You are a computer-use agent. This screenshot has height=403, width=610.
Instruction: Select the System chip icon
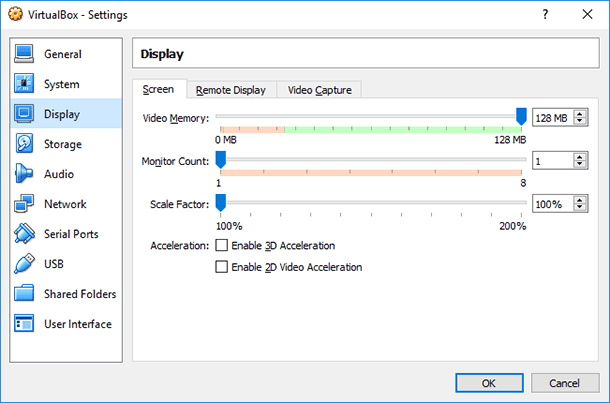click(x=24, y=84)
